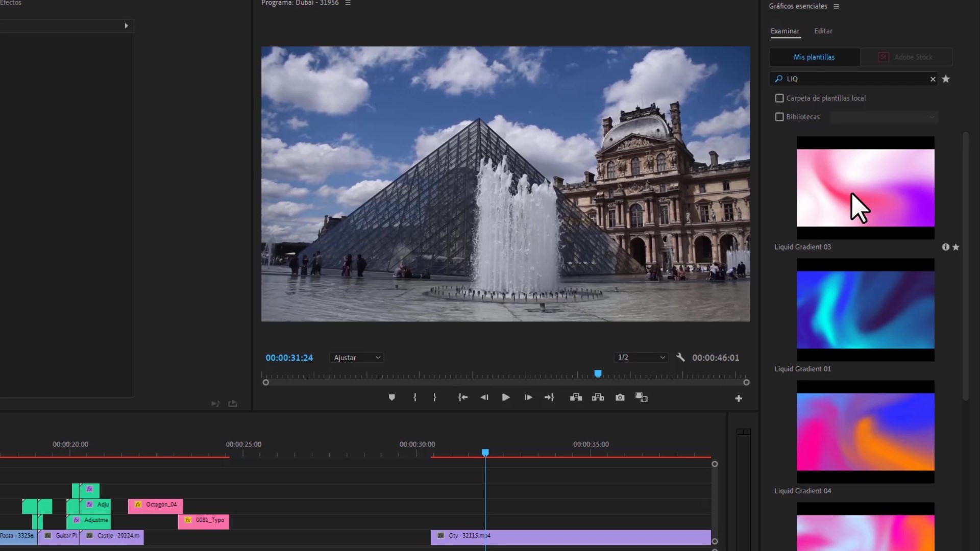Play the program monitor
This screenshot has width=980, height=551.
pyautogui.click(x=505, y=397)
